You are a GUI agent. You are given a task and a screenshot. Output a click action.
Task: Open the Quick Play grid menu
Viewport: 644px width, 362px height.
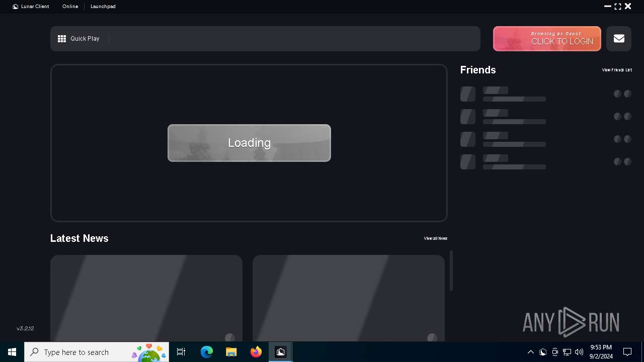(x=62, y=39)
